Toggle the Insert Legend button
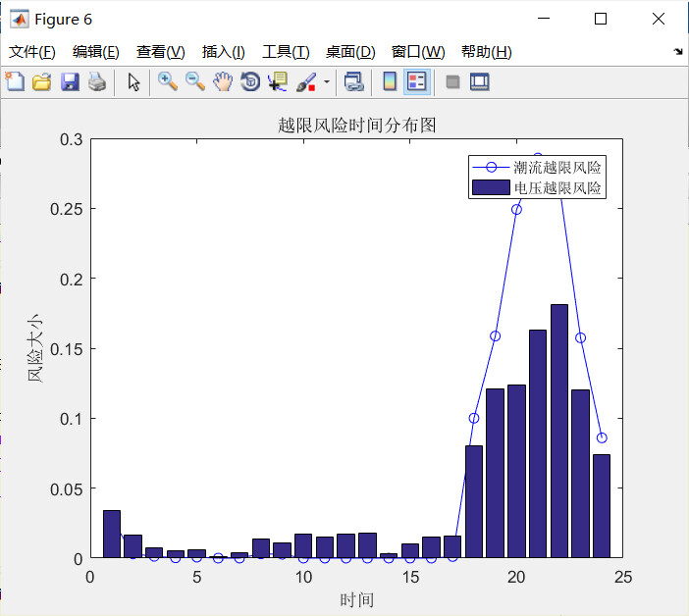Image resolution: width=689 pixels, height=616 pixels. 416,81
